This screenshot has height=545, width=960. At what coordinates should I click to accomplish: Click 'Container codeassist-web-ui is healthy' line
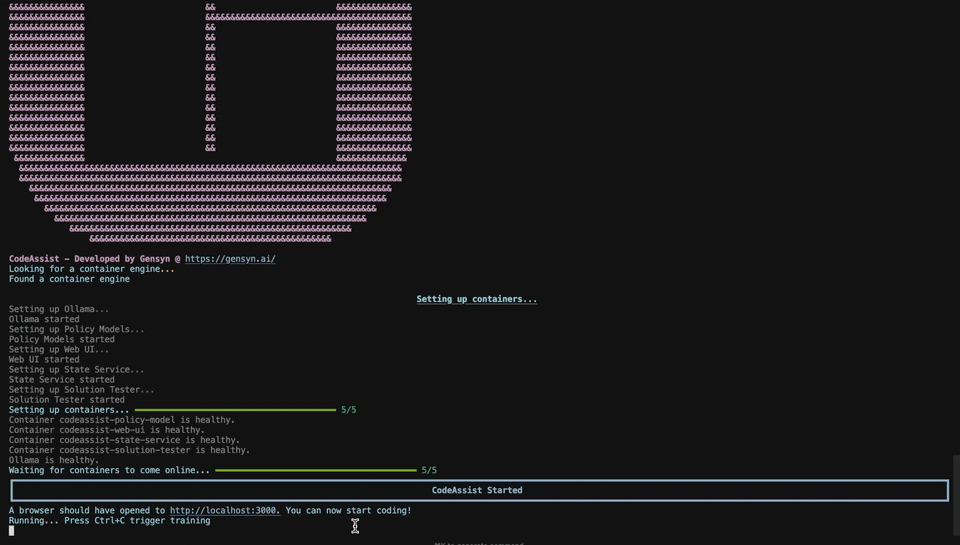(x=107, y=430)
